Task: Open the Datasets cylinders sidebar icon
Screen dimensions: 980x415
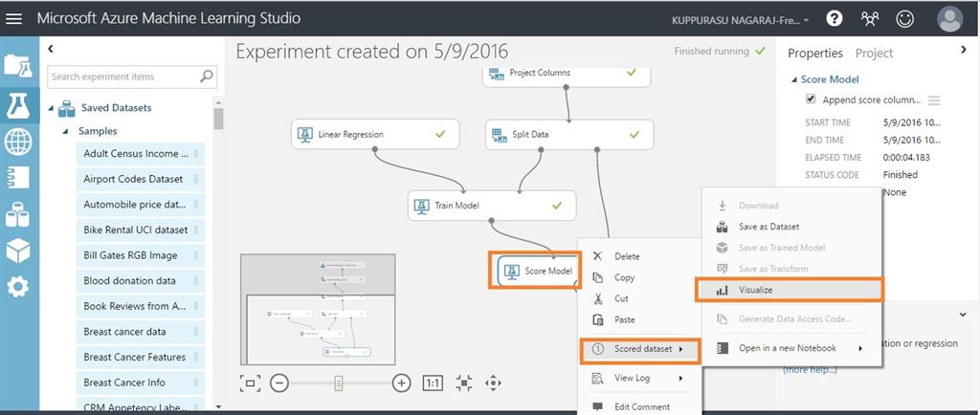Action: coord(17,214)
